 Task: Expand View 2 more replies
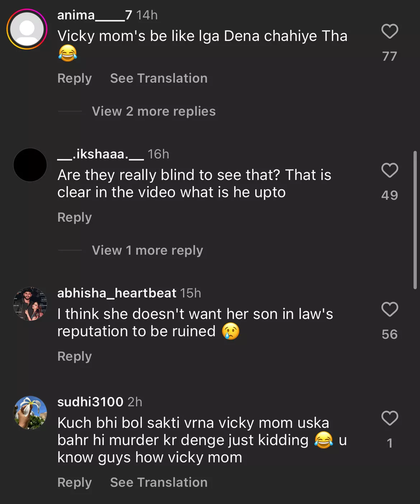154,111
